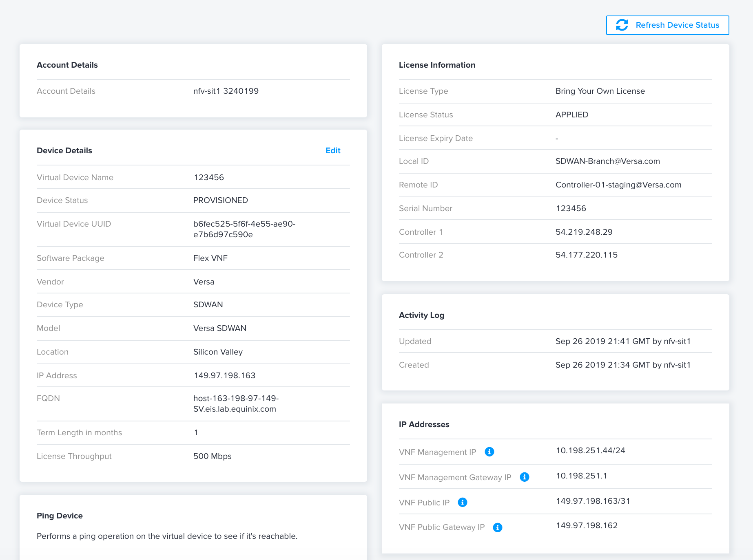This screenshot has width=753, height=560.
Task: Select Controller 2 IP 54.177.220.115
Action: click(x=587, y=255)
